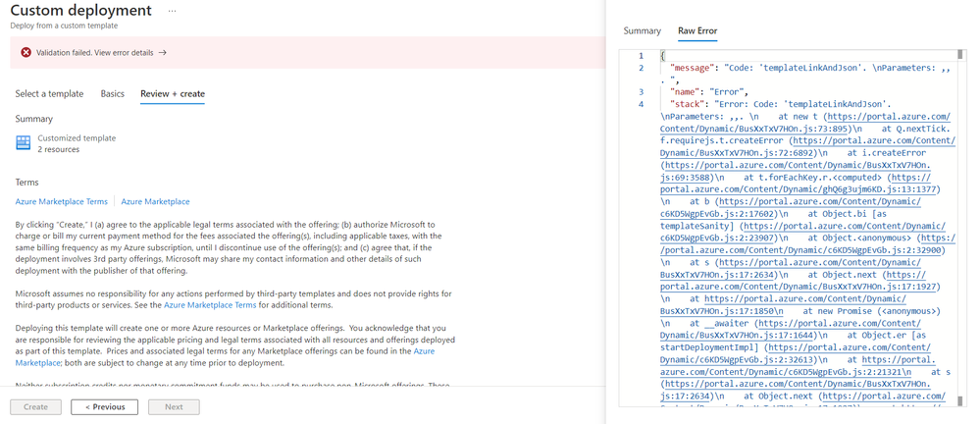Click line number 4 in raw error viewer
Image resolution: width=980 pixels, height=424 pixels.
pos(641,104)
